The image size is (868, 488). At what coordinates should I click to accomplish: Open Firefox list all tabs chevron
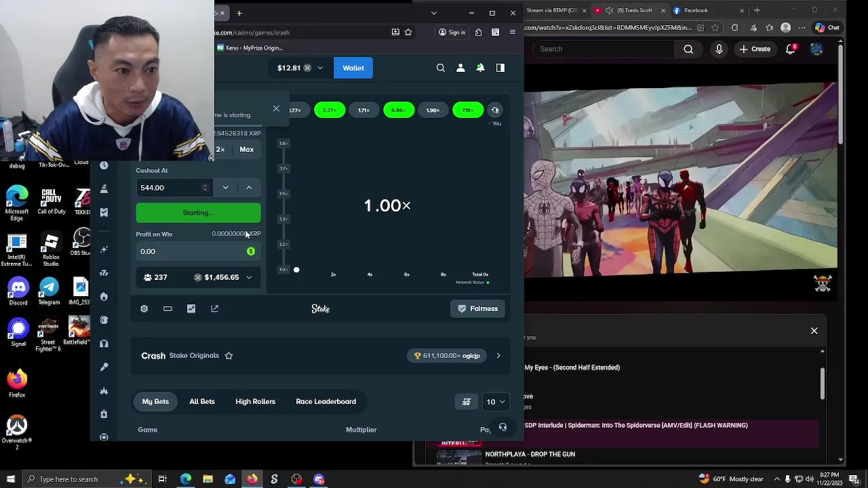pyautogui.click(x=434, y=13)
